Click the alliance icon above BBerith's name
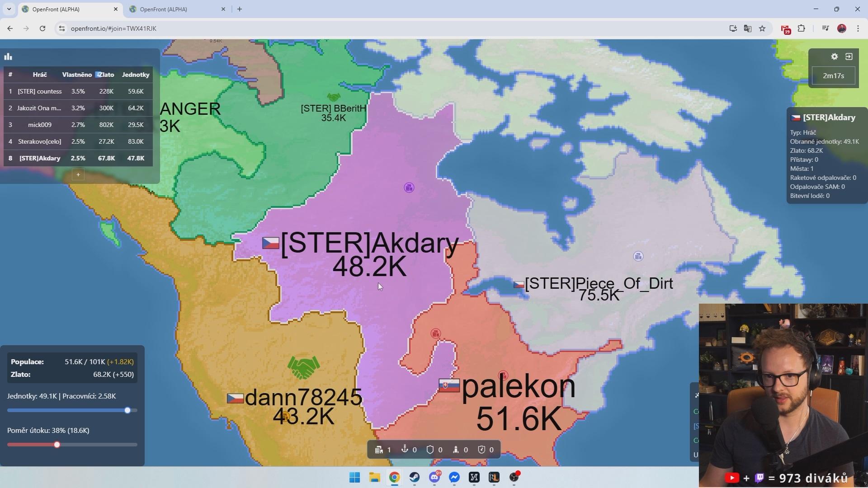The image size is (868, 488). (x=334, y=97)
